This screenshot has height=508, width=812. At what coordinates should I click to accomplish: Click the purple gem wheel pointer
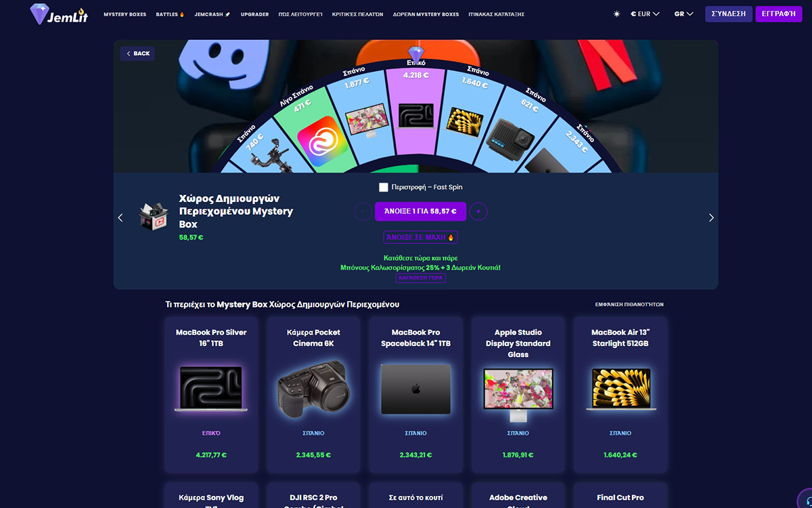pyautogui.click(x=415, y=54)
